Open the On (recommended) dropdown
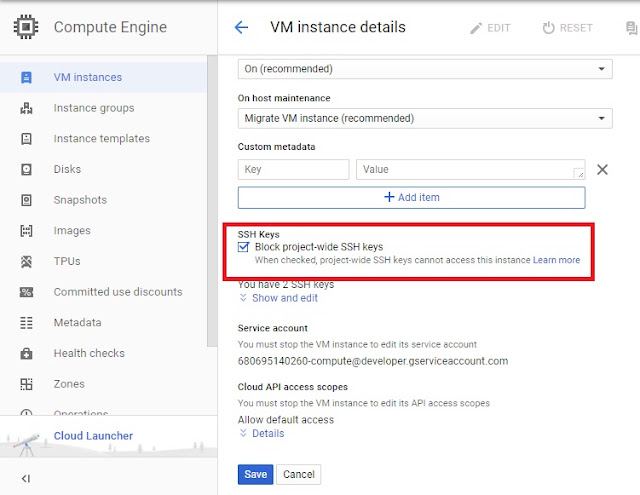 coord(425,69)
